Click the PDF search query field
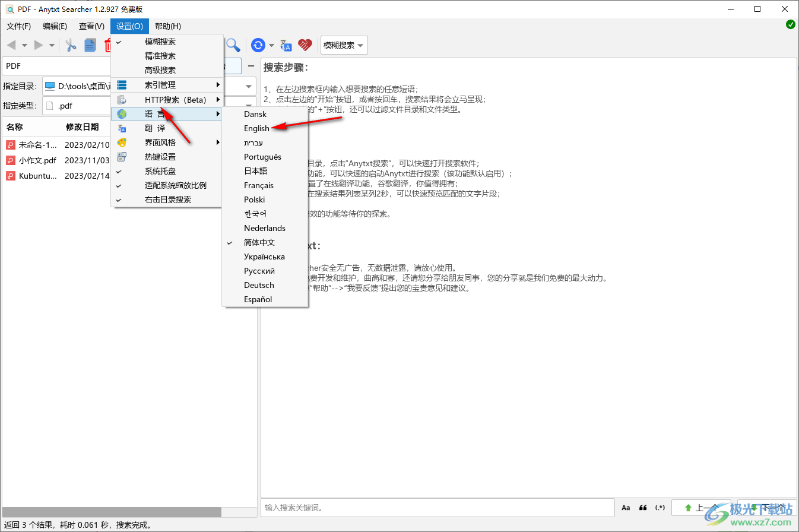The height and width of the screenshot is (532, 799). click(x=56, y=66)
